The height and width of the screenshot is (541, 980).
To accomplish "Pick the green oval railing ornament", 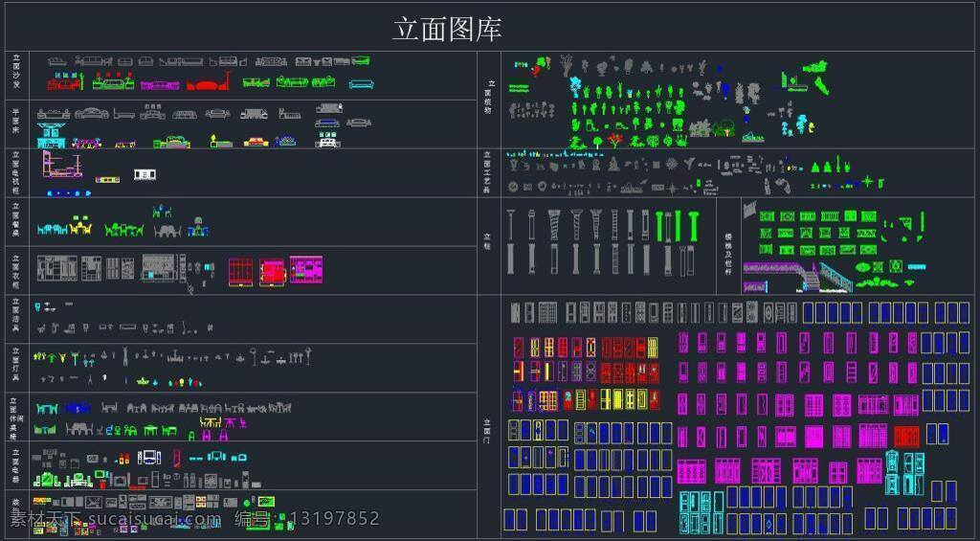I will point(863,267).
